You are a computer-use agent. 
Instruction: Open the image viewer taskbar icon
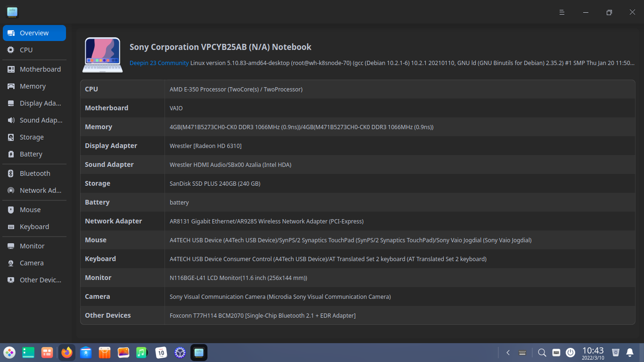coord(124,353)
